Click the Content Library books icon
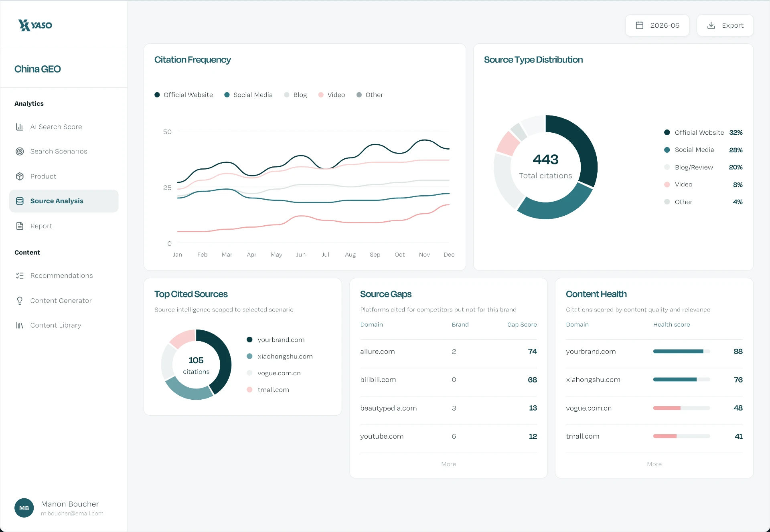 20,326
